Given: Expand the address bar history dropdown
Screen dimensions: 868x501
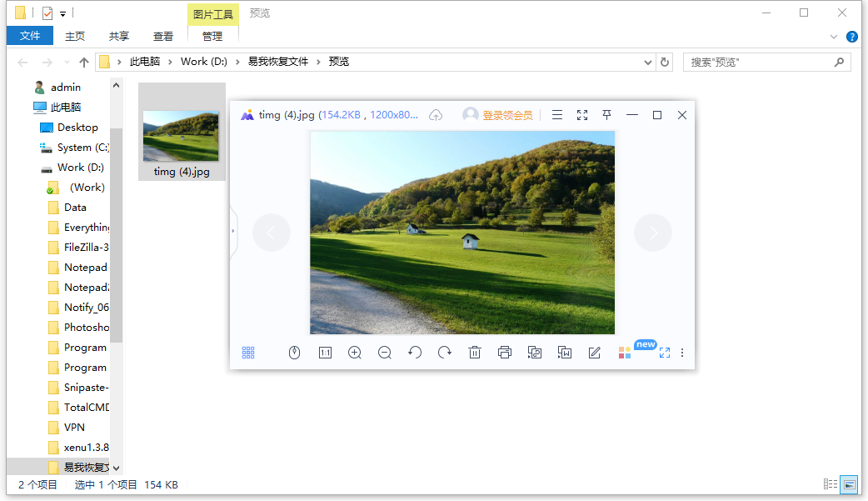Looking at the screenshot, I should (649, 62).
